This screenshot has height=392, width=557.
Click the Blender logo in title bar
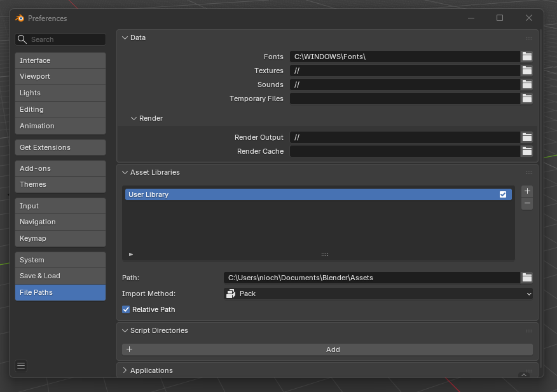20,18
